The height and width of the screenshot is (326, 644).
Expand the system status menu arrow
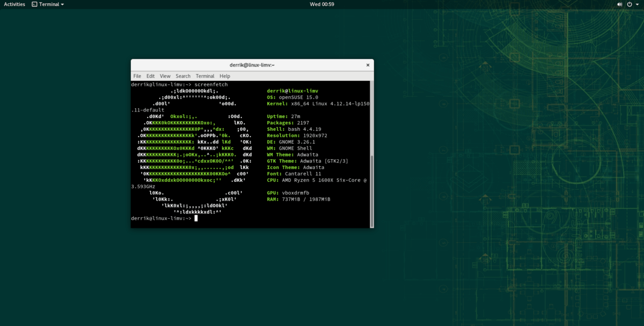(638, 4)
